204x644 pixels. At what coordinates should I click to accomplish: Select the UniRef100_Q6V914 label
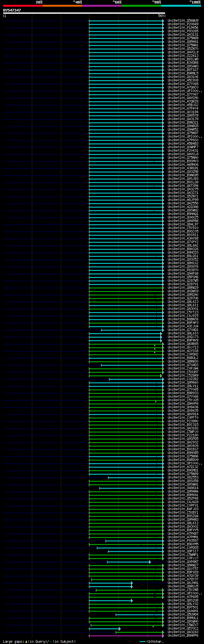[x=183, y=414]
